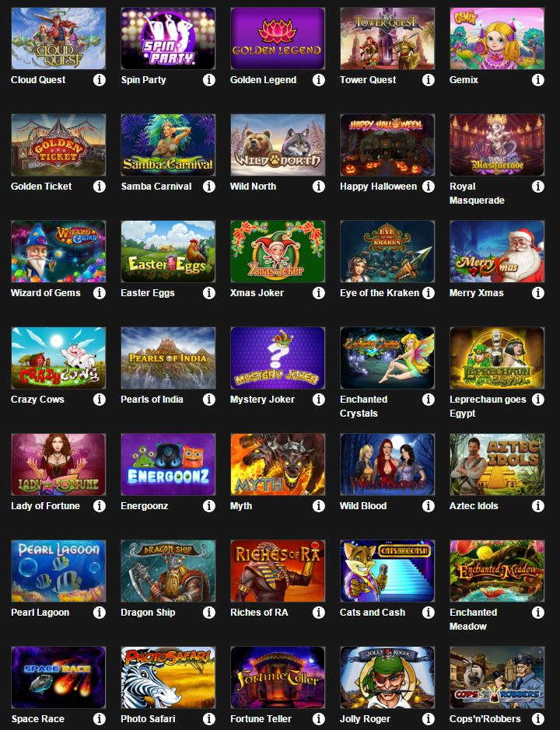Click the Cops'n'Robbers game title

(485, 719)
